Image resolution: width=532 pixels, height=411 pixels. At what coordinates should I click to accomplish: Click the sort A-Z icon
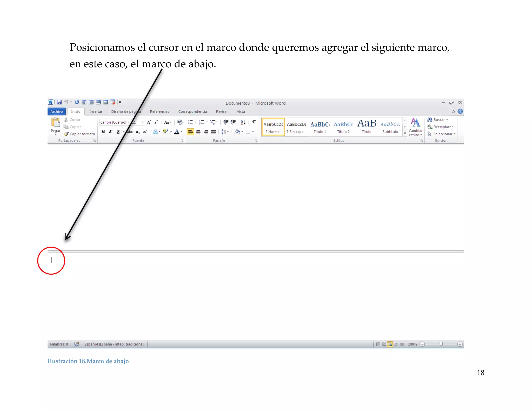(243, 122)
